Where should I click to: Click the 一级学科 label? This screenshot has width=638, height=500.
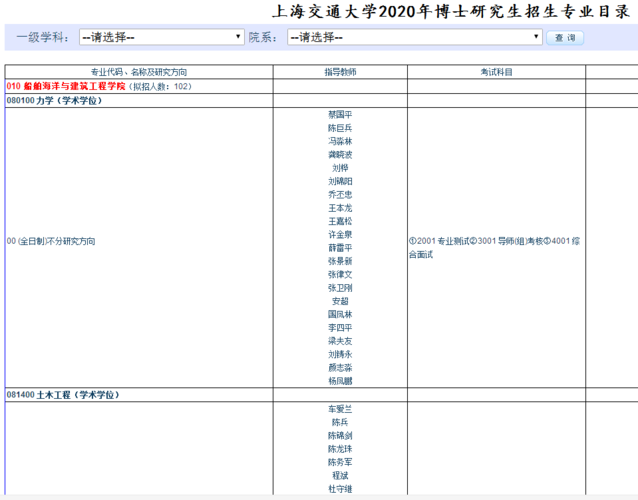(42, 37)
